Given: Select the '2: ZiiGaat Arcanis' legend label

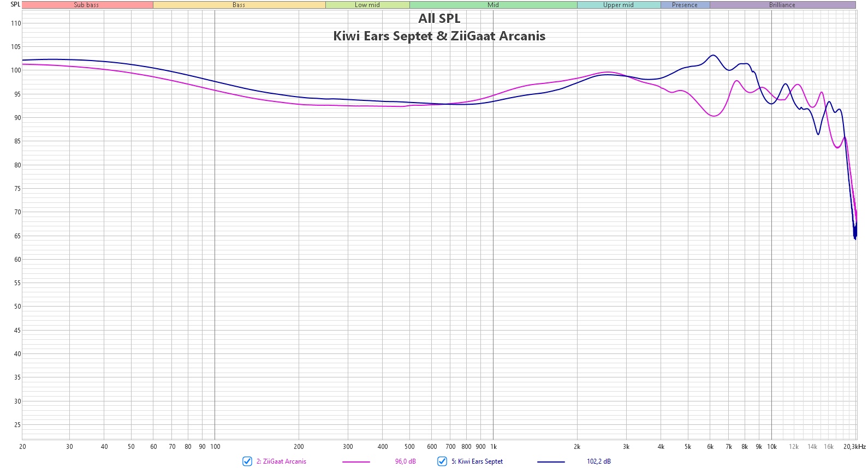Looking at the screenshot, I should (x=281, y=461).
